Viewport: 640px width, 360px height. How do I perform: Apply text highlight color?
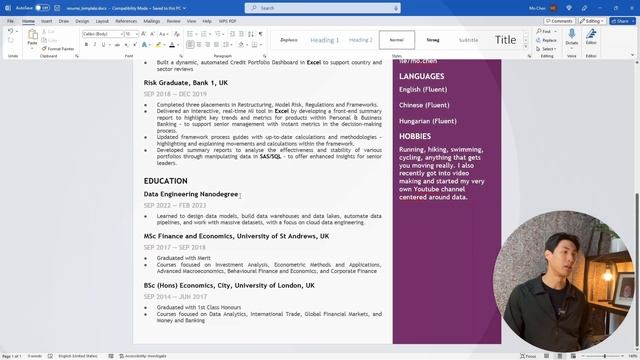pos(158,44)
